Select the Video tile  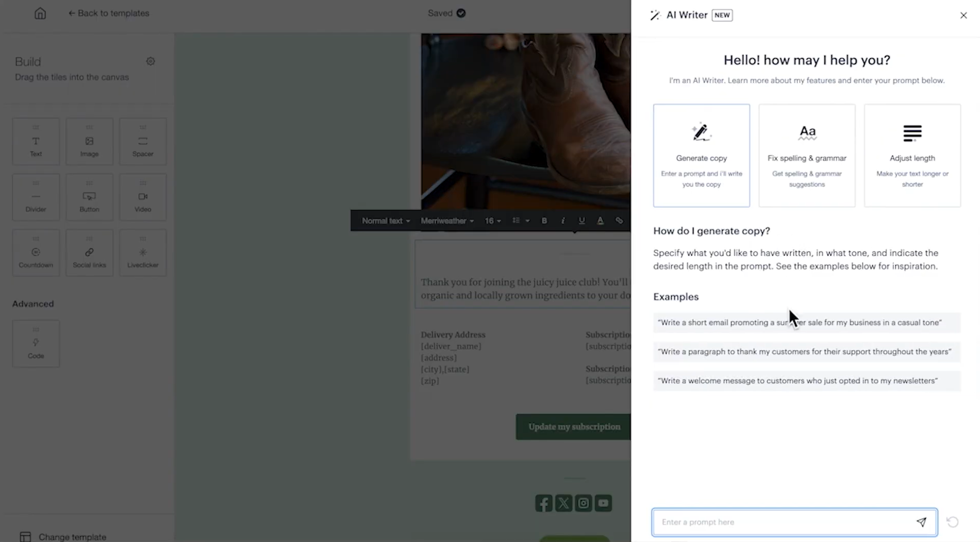(143, 197)
